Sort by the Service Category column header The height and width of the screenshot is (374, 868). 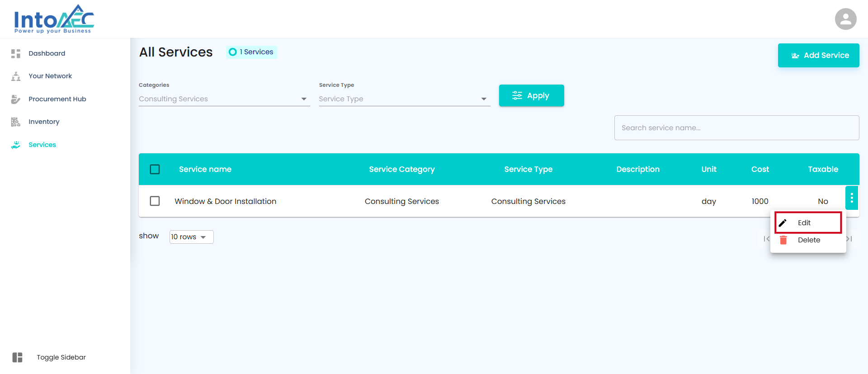point(402,169)
